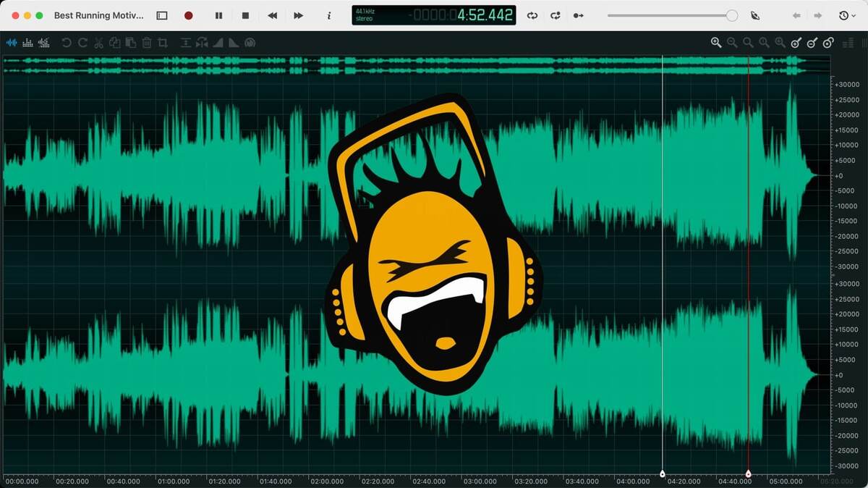The image size is (868, 488).
Task: Adjust the playback volume slider knob
Action: (x=732, y=15)
